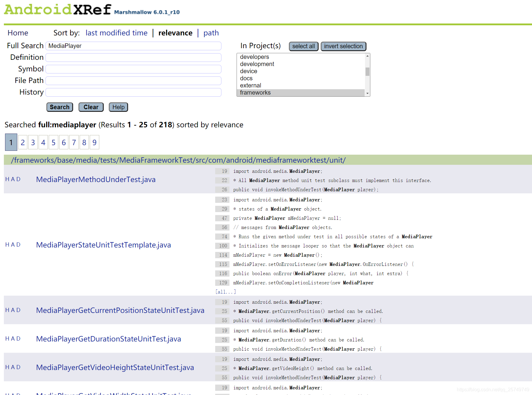The height and width of the screenshot is (395, 532).
Task: Open MediaPlayerGetDurationStateUnitTest.java file
Action: click(x=108, y=339)
